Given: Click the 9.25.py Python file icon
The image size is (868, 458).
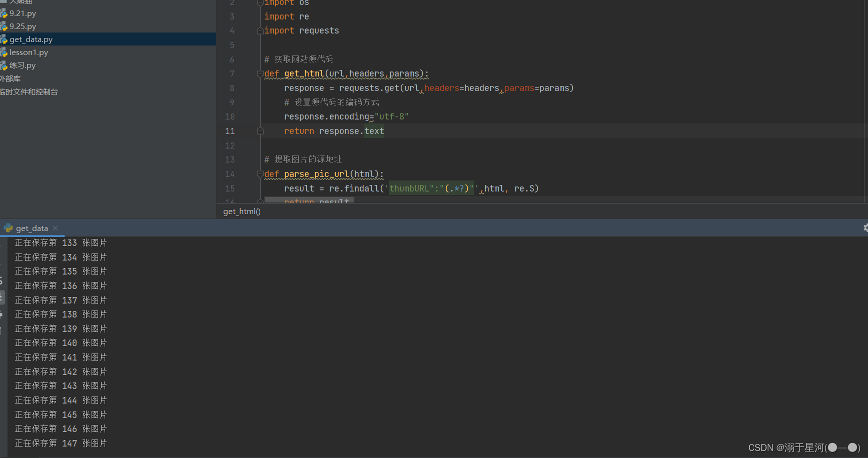Looking at the screenshot, I should [5, 26].
